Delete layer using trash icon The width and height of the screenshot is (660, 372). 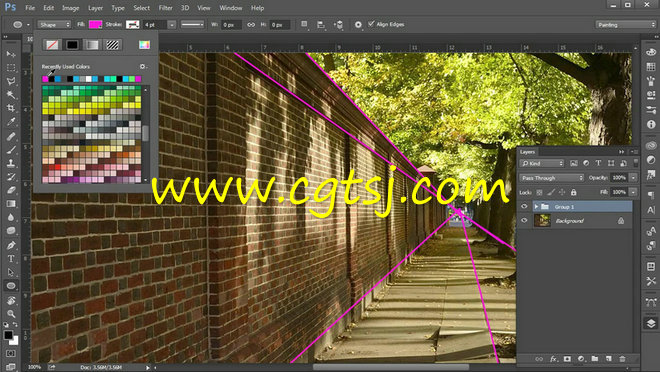click(x=622, y=359)
